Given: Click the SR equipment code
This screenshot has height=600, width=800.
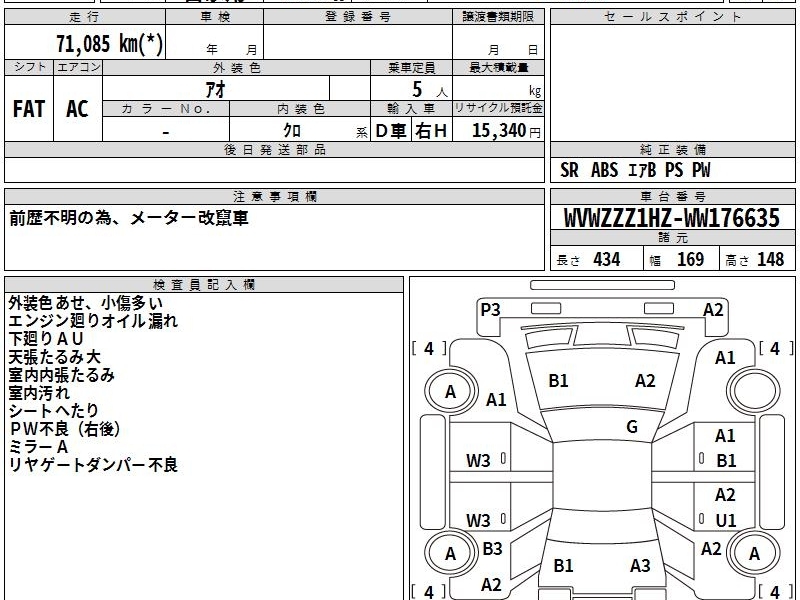Looking at the screenshot, I should [569, 170].
